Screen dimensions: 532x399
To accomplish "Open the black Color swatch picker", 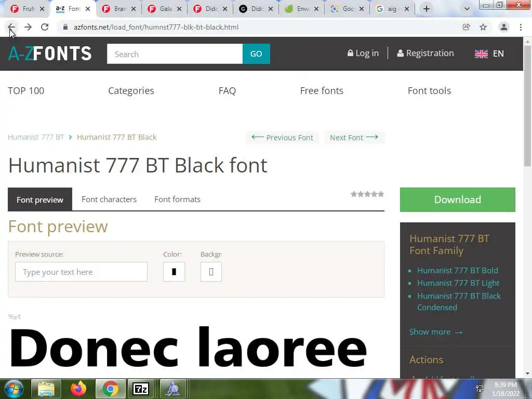I will pyautogui.click(x=174, y=272).
